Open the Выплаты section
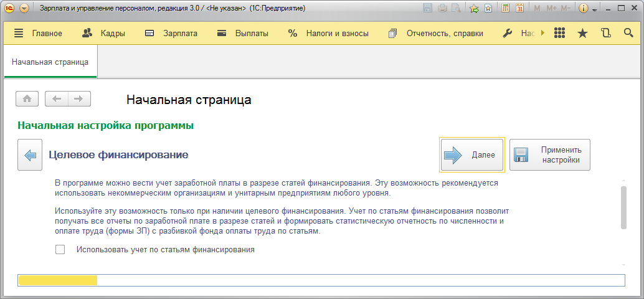644x299 pixels. point(243,34)
